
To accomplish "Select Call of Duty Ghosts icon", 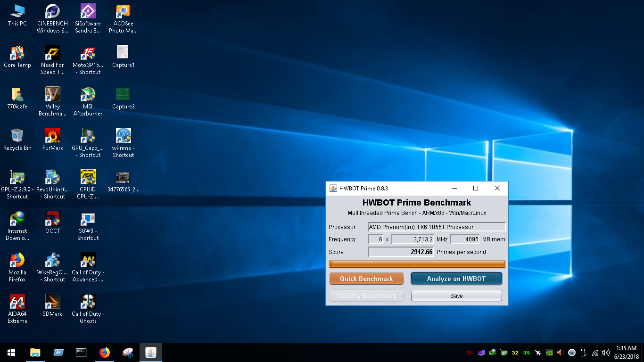I will (x=88, y=309).
